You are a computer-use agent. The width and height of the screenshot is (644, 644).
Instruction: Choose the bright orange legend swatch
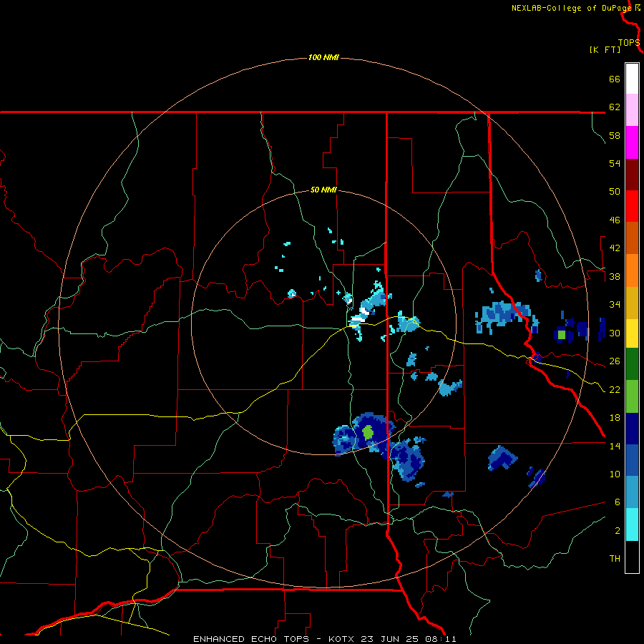[632, 270]
